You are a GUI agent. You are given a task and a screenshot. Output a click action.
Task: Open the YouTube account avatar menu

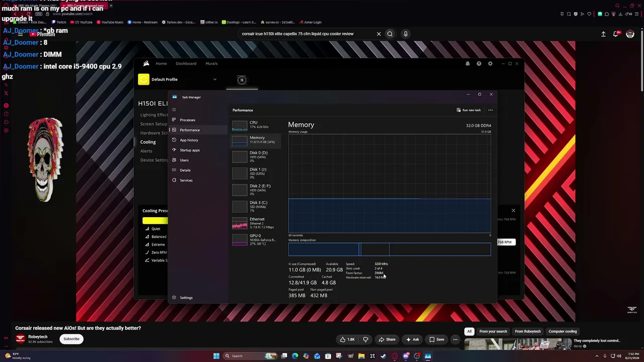(x=630, y=34)
